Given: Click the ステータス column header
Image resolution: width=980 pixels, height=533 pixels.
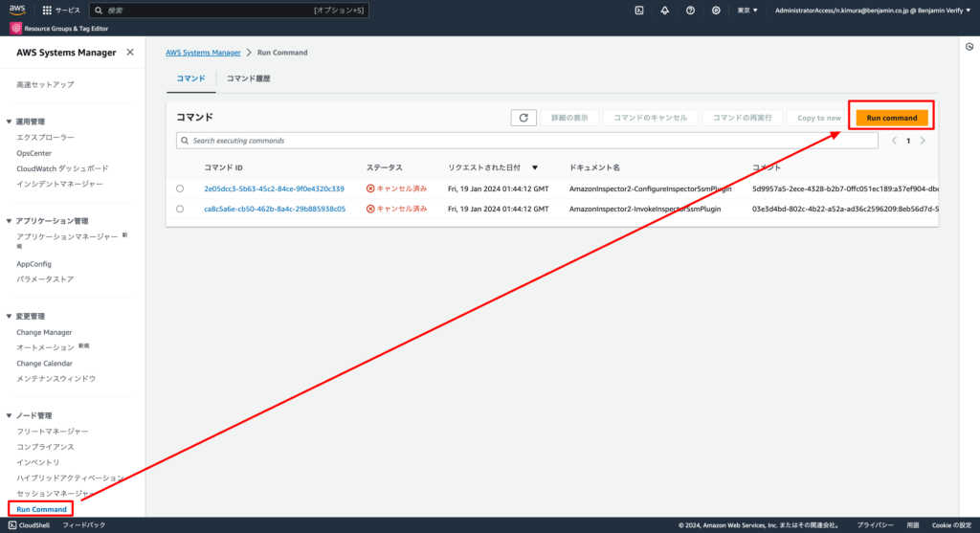Looking at the screenshot, I should (x=385, y=167).
